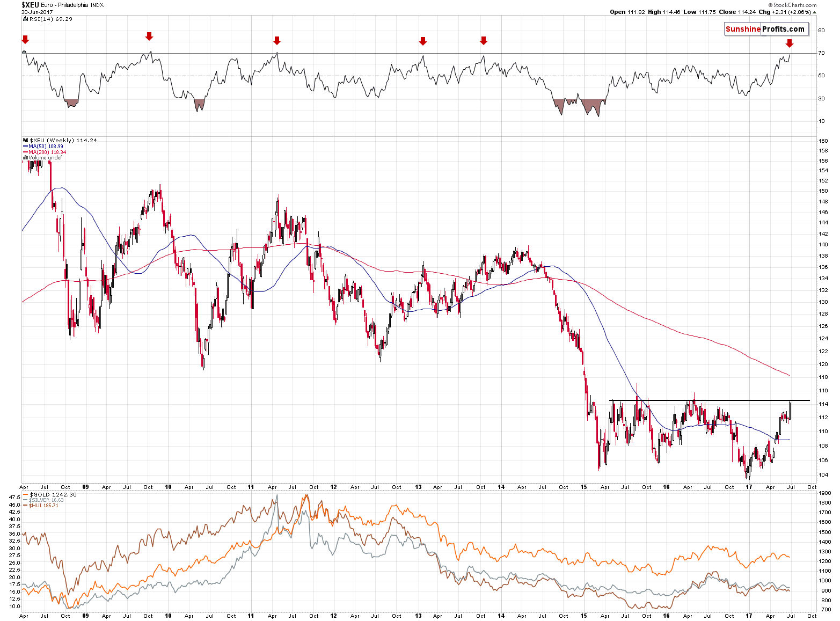840x621 pixels.
Task: Click the $GOLD 1242.30 legend entry
Action: click(x=53, y=495)
